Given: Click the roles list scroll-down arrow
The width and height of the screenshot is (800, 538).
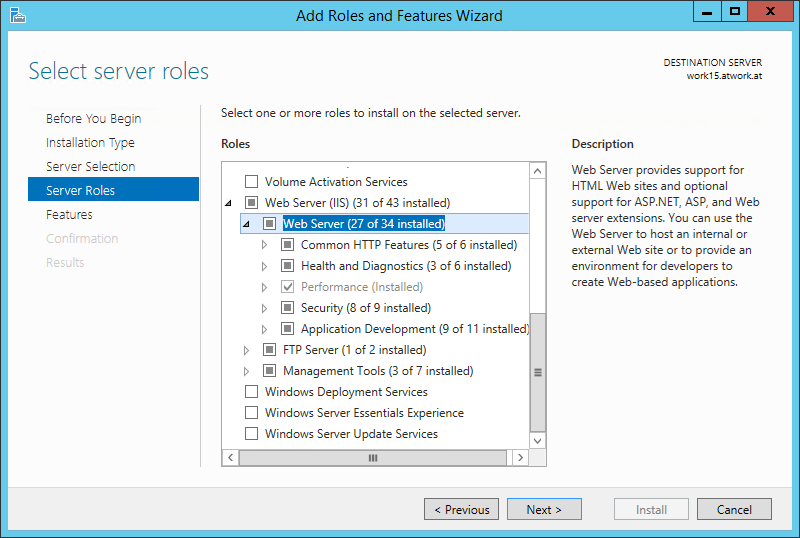Looking at the screenshot, I should (538, 440).
